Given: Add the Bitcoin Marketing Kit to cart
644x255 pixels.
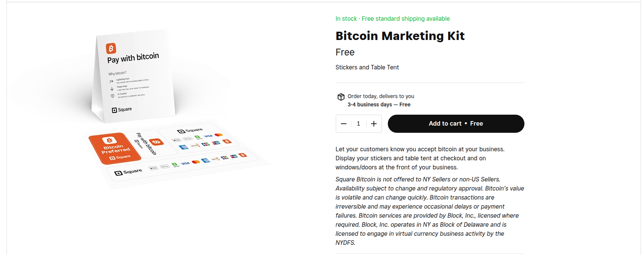Looking at the screenshot, I should (x=456, y=124).
